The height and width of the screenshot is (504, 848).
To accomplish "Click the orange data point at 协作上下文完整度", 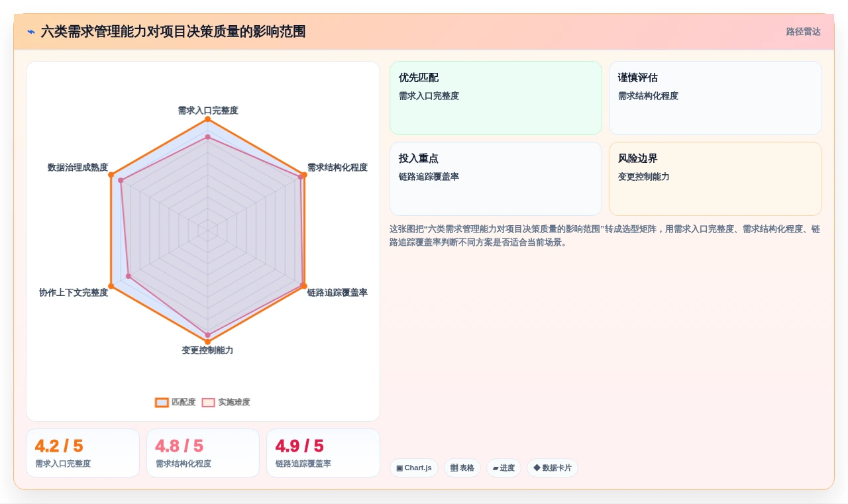I will tap(111, 286).
